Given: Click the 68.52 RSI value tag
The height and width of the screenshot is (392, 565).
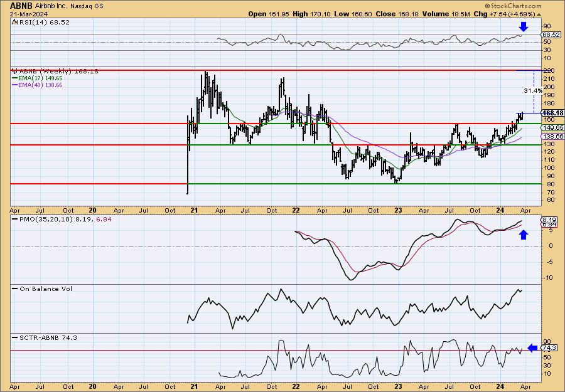Looking at the screenshot, I should (x=551, y=35).
